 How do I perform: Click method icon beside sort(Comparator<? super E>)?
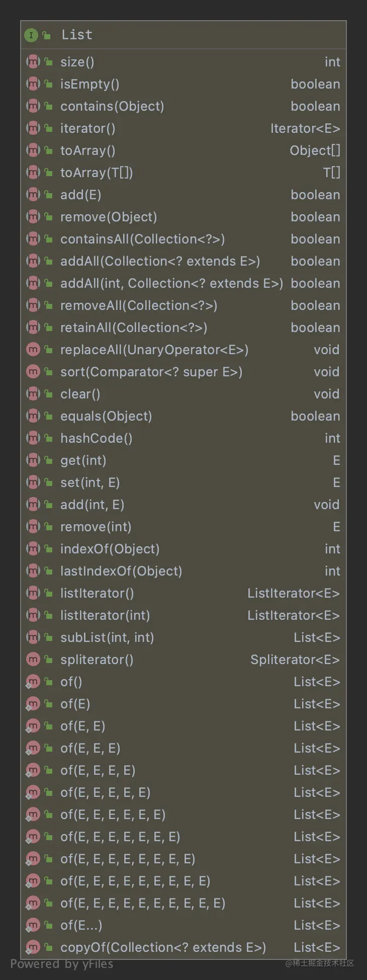(x=33, y=372)
